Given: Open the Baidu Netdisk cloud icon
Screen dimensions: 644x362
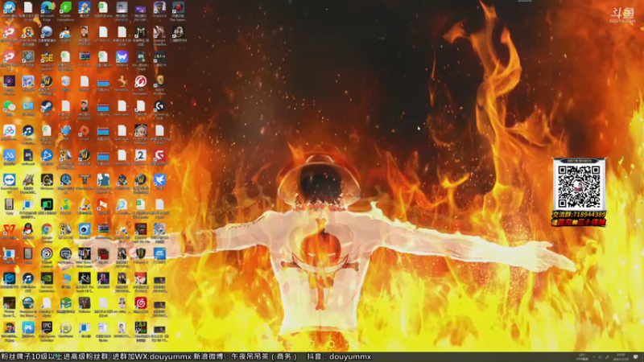Looking at the screenshot, I should tap(9, 131).
